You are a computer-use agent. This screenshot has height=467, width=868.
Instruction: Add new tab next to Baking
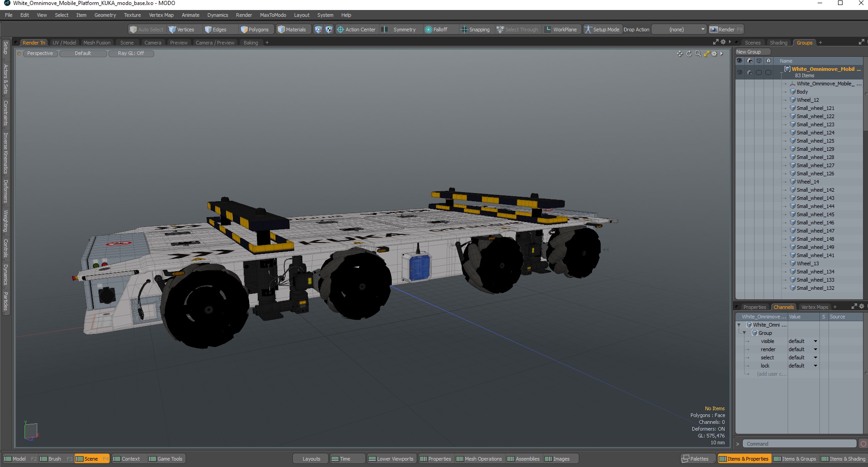pyautogui.click(x=267, y=43)
